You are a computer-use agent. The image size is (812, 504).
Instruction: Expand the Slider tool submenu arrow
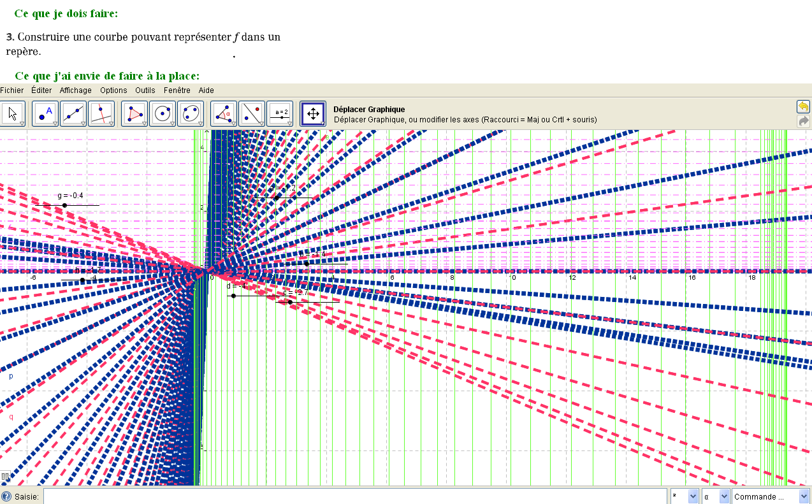tap(289, 124)
